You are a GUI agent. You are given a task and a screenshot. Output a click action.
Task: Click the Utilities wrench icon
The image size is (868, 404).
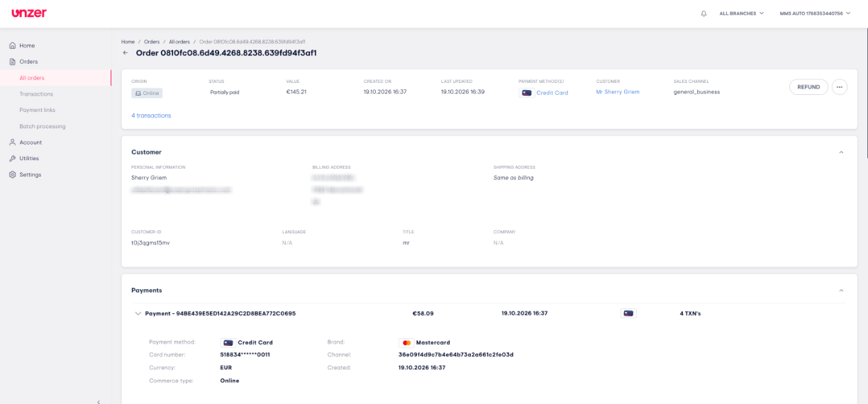point(13,159)
